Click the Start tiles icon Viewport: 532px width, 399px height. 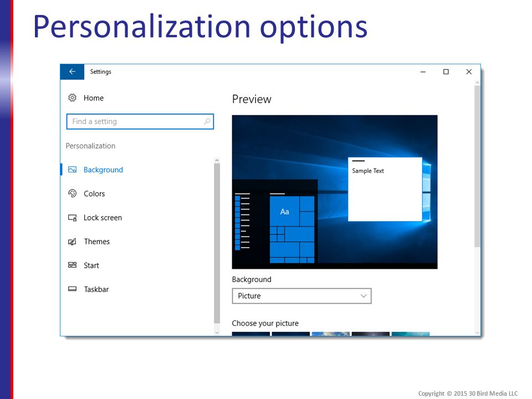[x=72, y=265]
